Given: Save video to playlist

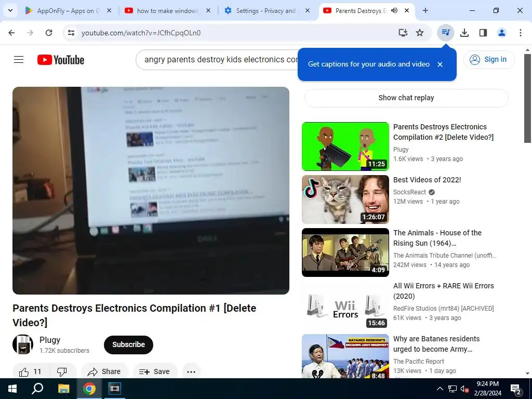Looking at the screenshot, I should (155, 372).
